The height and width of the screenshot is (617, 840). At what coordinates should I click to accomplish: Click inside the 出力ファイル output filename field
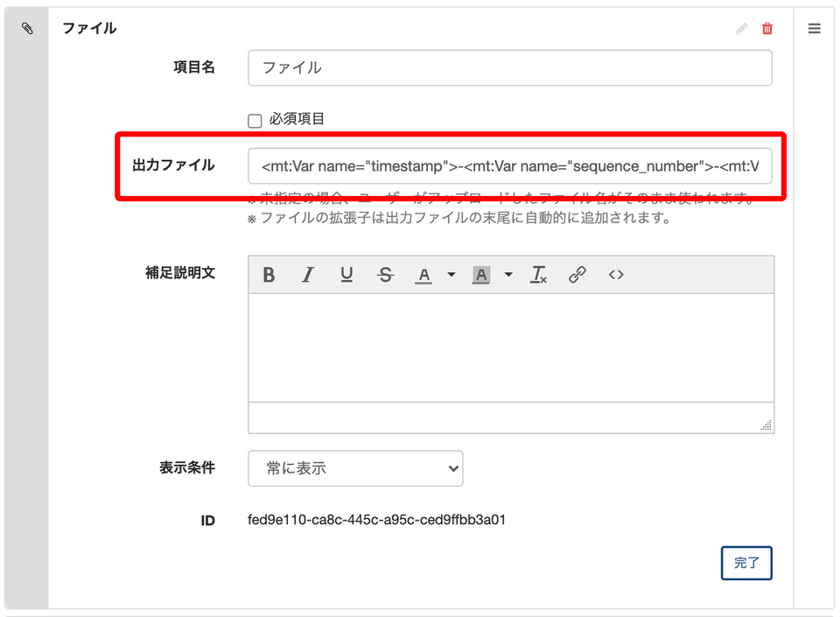pos(512,166)
